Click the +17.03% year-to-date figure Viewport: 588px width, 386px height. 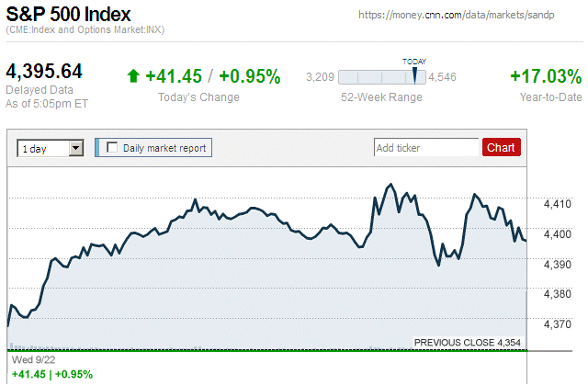[546, 76]
